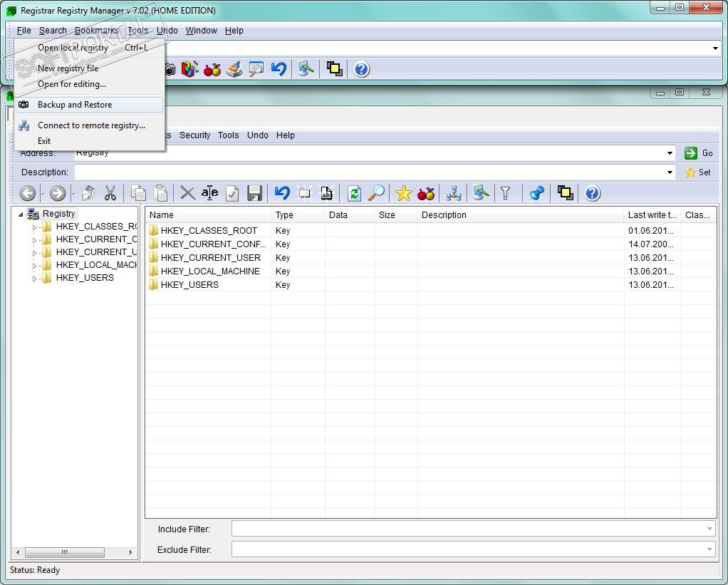Choose Exit from the File menu

89,140
